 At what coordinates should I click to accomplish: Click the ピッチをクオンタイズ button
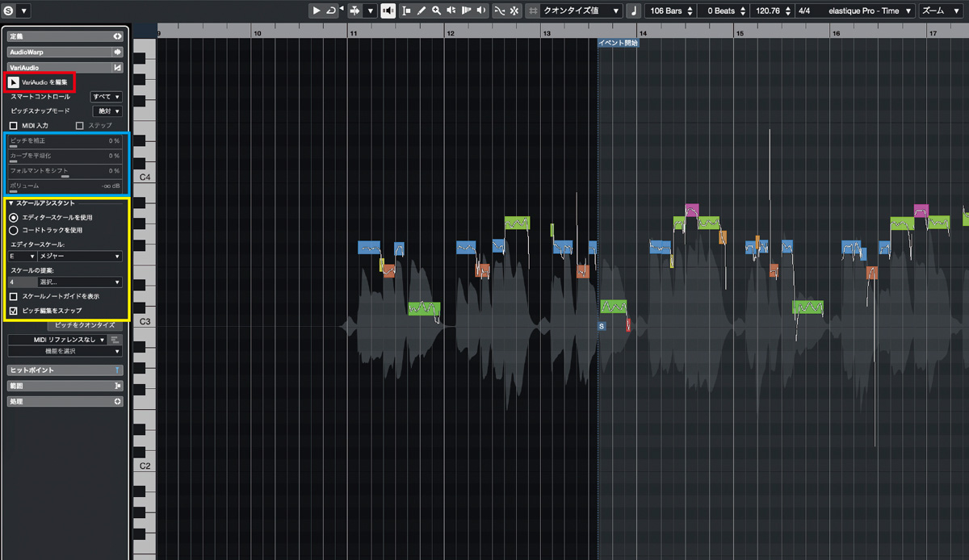[x=85, y=325]
